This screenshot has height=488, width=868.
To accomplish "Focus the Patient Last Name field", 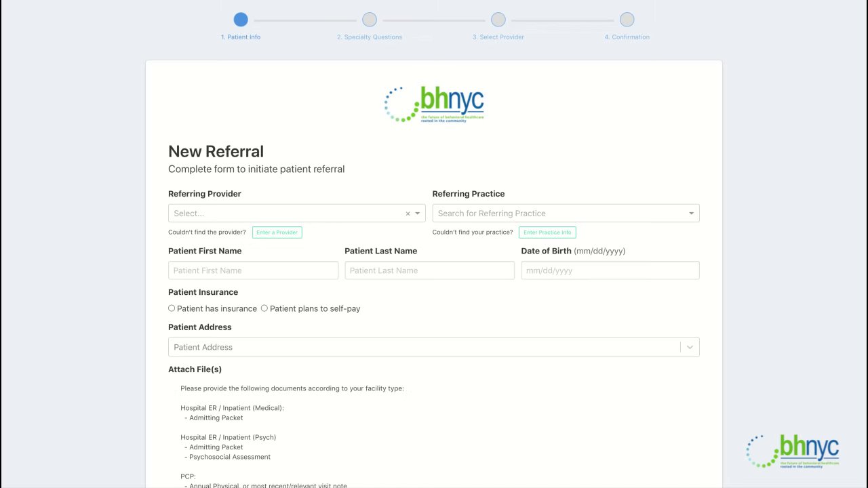I will 429,270.
